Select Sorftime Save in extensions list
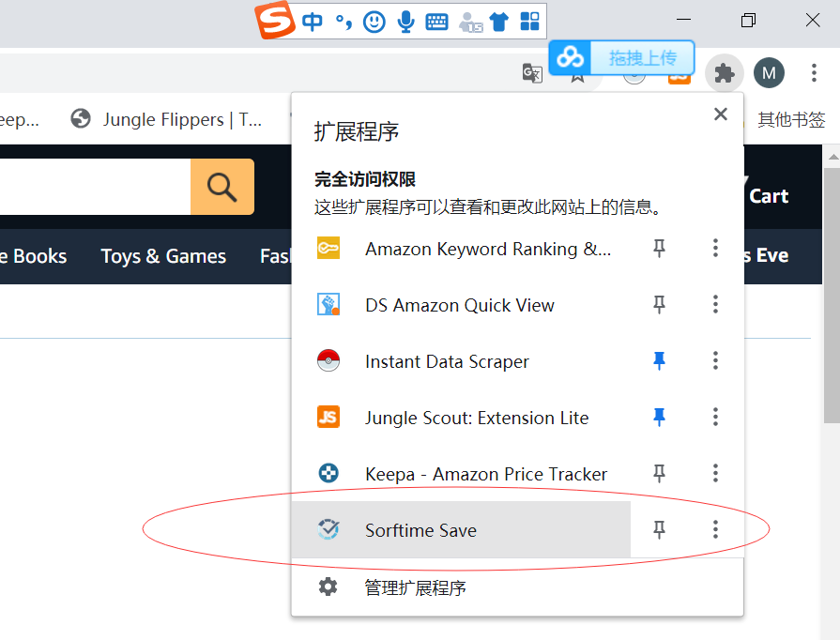This screenshot has width=840, height=640. coord(420,530)
